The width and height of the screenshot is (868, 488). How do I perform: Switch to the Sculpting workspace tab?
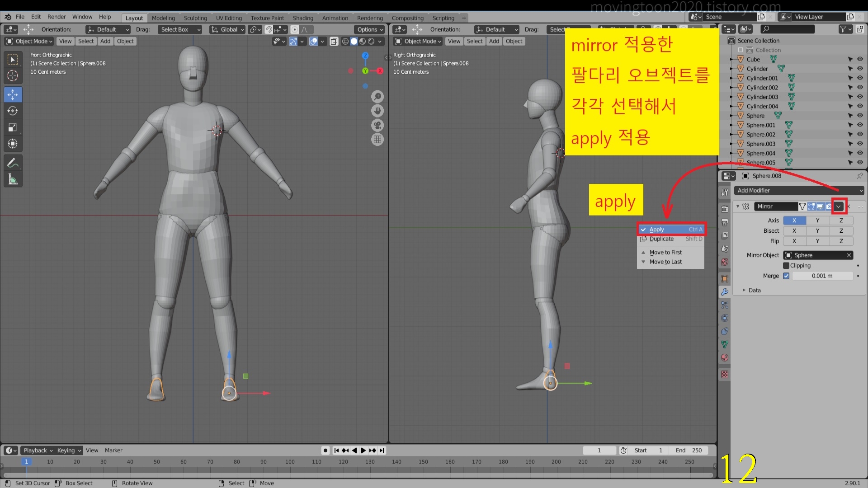(195, 18)
